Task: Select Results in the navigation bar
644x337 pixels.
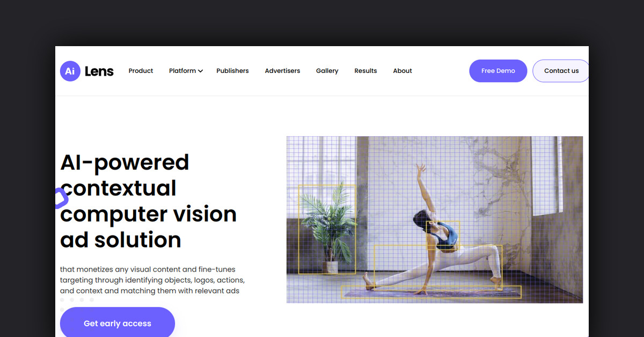Action: click(x=365, y=71)
